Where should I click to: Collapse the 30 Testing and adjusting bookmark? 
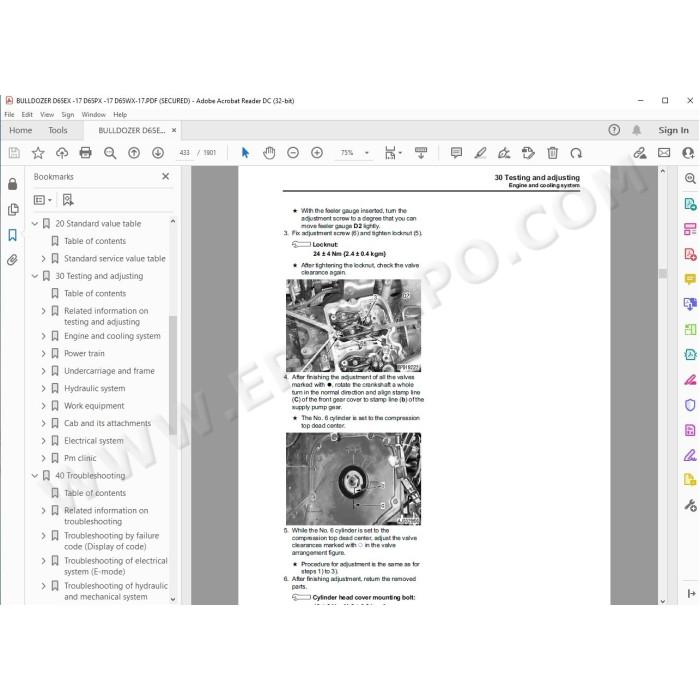click(x=35, y=276)
